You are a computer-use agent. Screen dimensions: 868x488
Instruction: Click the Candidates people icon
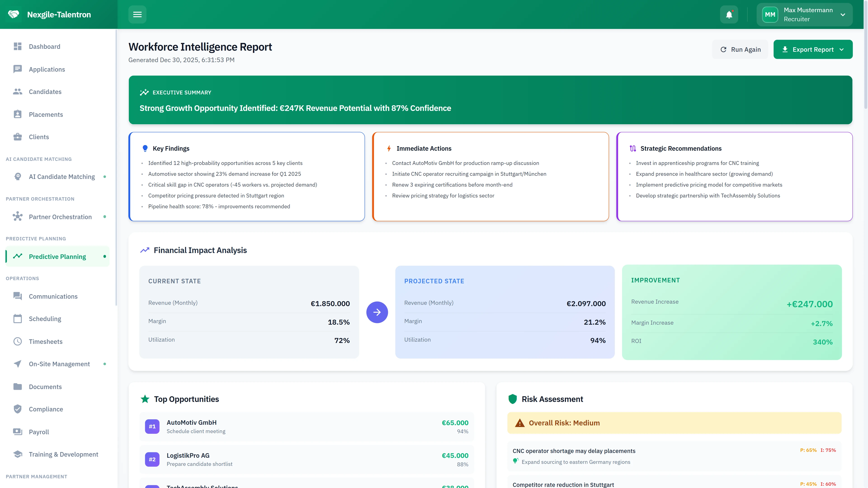18,91
